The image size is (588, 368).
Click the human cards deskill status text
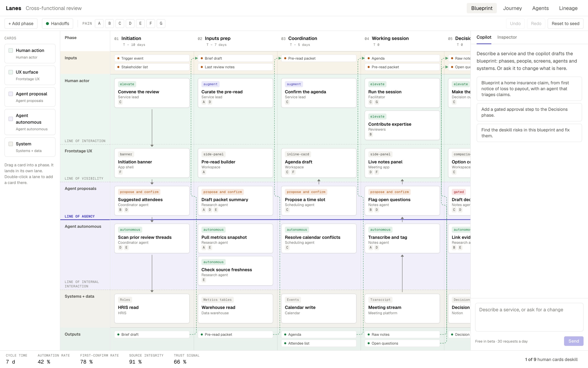coord(551,359)
